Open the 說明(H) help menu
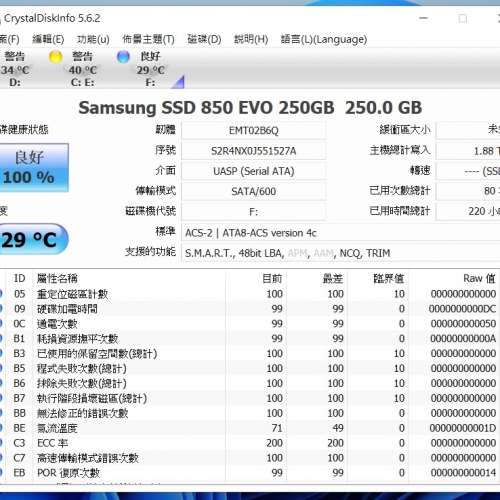The width and height of the screenshot is (500, 500). [x=251, y=39]
